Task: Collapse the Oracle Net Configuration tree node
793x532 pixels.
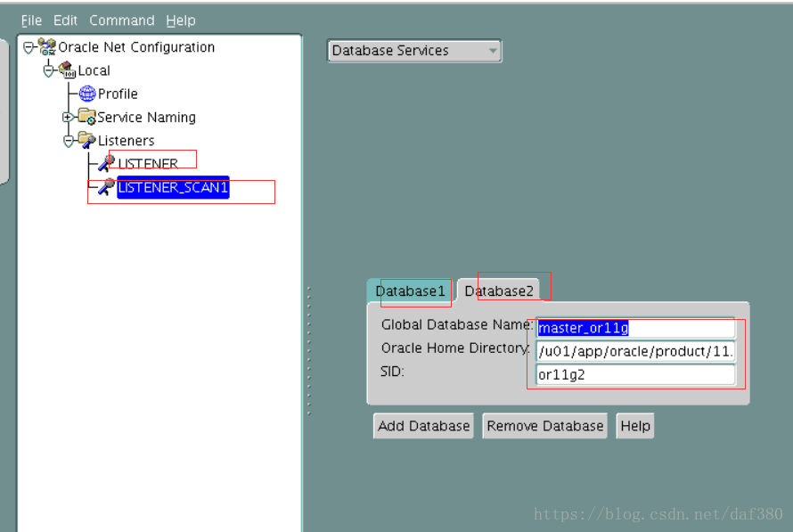Action: click(x=29, y=47)
